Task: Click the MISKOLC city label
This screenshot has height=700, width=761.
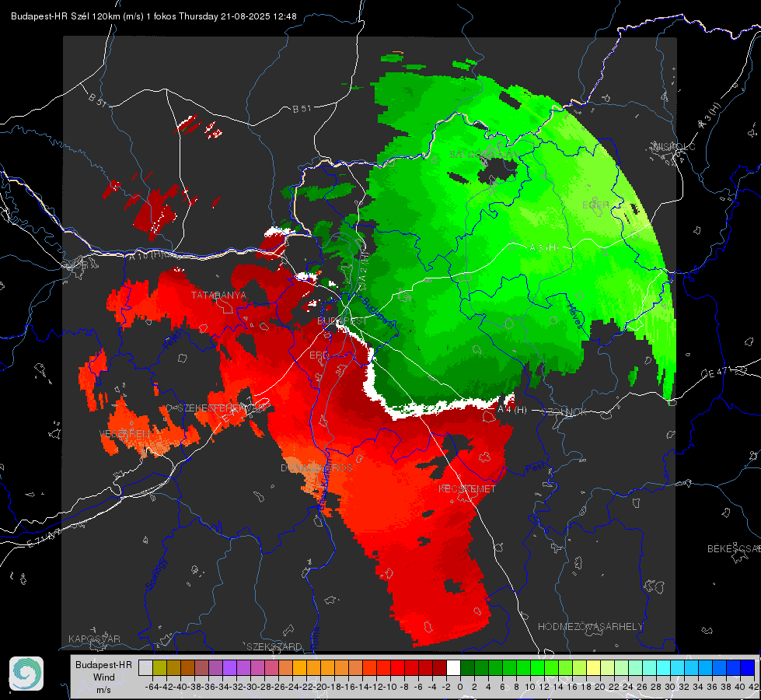Action: (x=674, y=147)
